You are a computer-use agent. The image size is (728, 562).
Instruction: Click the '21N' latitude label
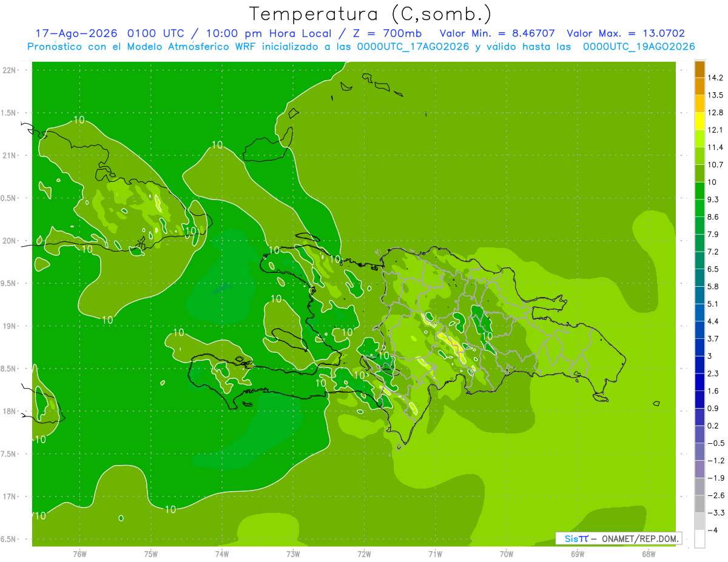[9, 155]
